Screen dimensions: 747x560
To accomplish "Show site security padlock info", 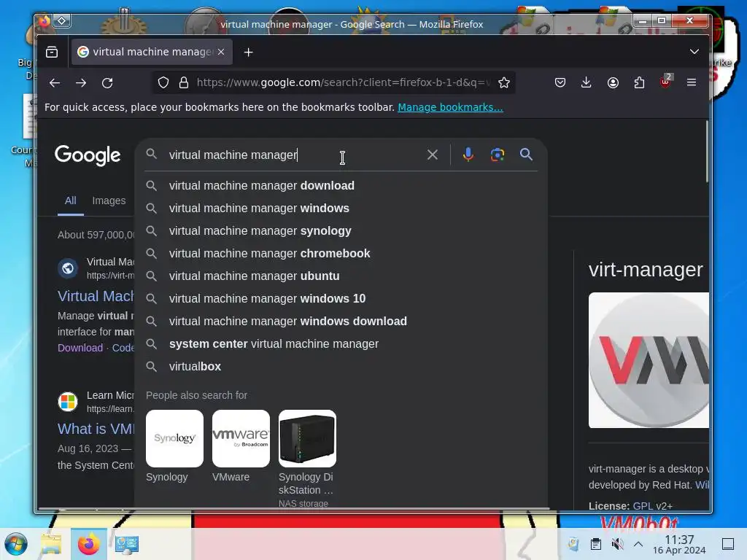I will (x=184, y=83).
